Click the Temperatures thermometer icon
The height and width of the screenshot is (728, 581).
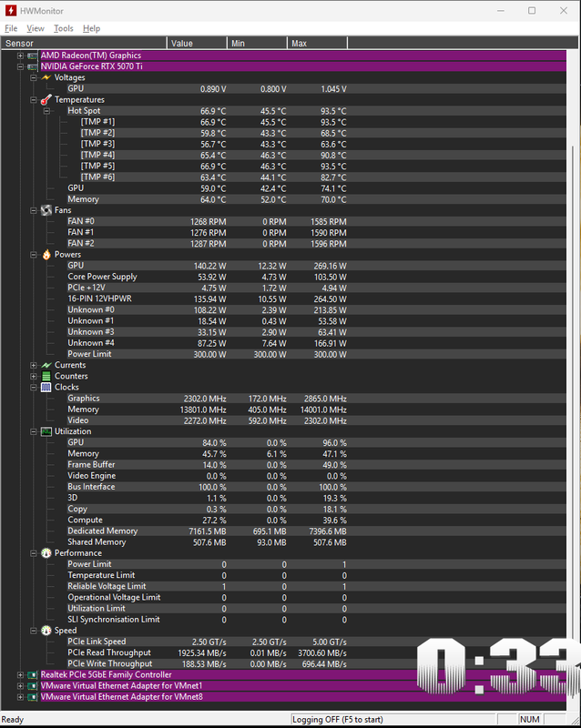pyautogui.click(x=46, y=100)
